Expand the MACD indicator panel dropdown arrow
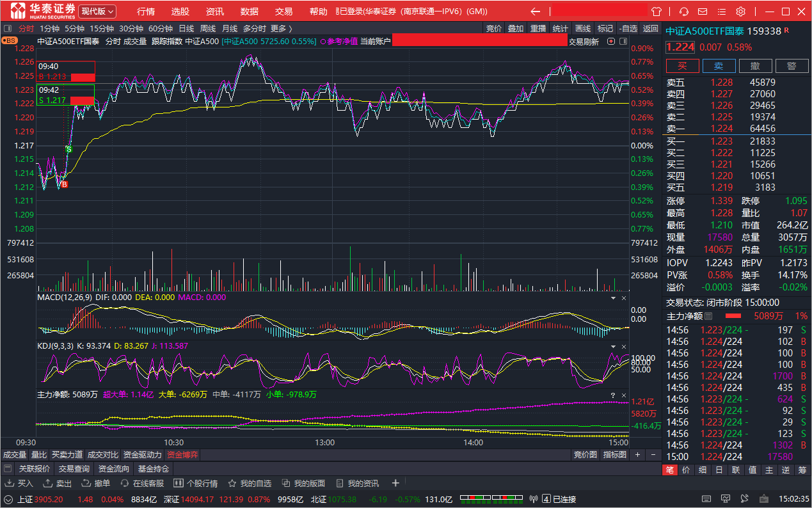Viewport: 812px width, 508px height. click(613, 298)
